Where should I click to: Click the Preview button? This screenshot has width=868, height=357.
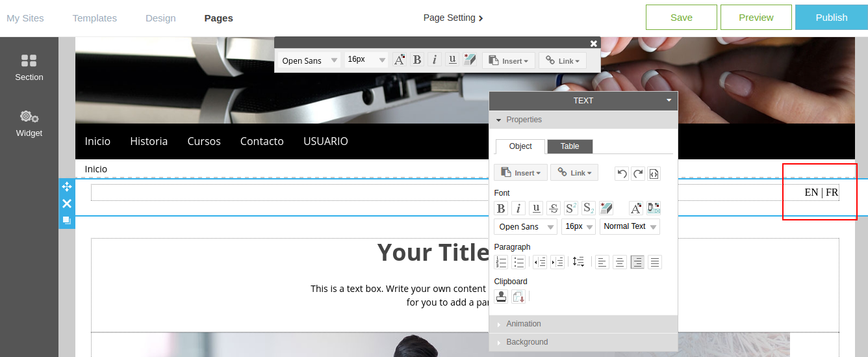click(x=756, y=18)
